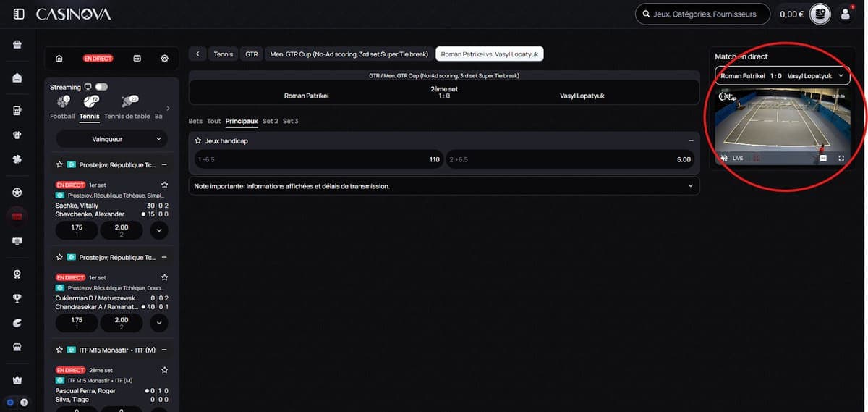Toggle the Streaming switch
The image size is (868, 412).
pos(101,87)
